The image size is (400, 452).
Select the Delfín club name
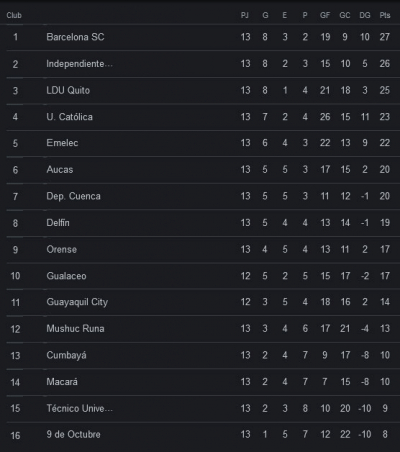coord(58,223)
